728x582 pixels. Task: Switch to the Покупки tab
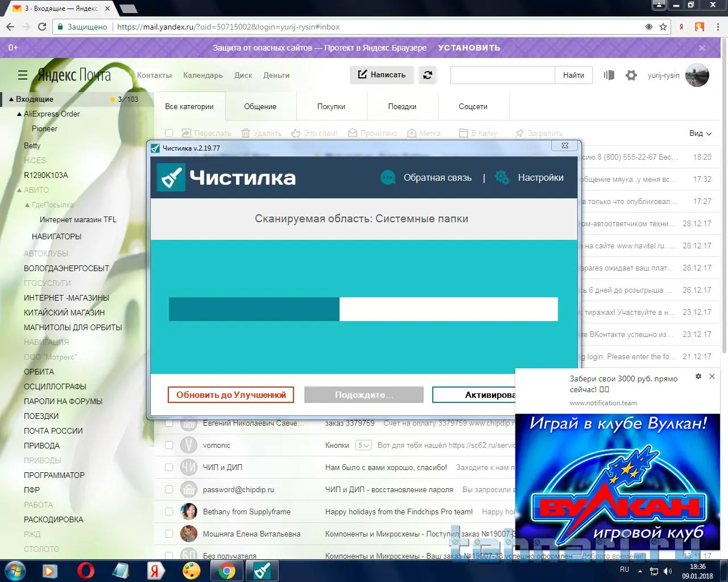[x=331, y=106]
